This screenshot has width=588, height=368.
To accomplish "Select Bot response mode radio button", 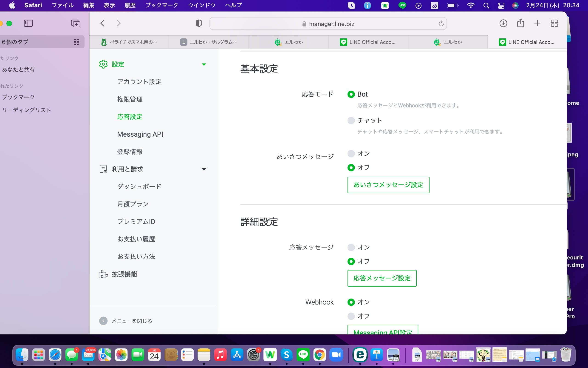I will [x=351, y=94].
